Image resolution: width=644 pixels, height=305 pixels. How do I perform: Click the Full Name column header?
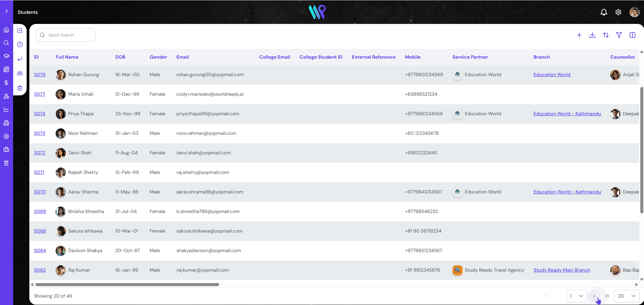point(67,57)
